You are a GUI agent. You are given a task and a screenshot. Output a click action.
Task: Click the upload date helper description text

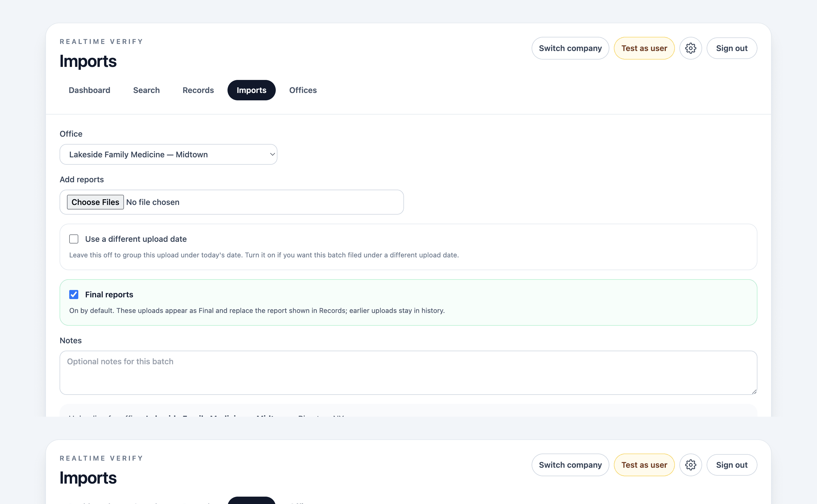coord(264,255)
